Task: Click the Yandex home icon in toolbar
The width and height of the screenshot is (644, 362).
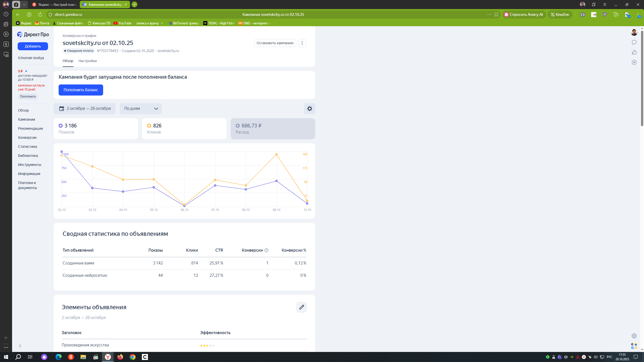Action: pos(29,15)
